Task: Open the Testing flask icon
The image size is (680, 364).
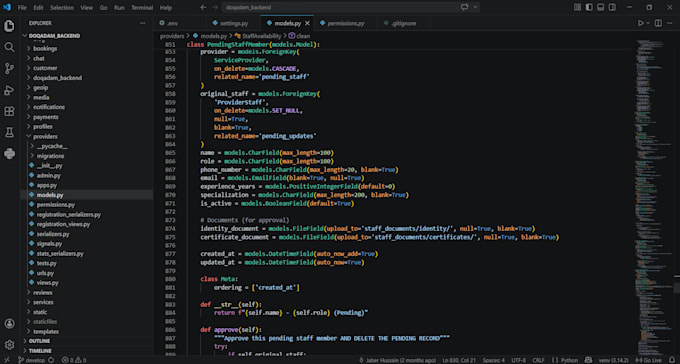Action: pos(9,132)
